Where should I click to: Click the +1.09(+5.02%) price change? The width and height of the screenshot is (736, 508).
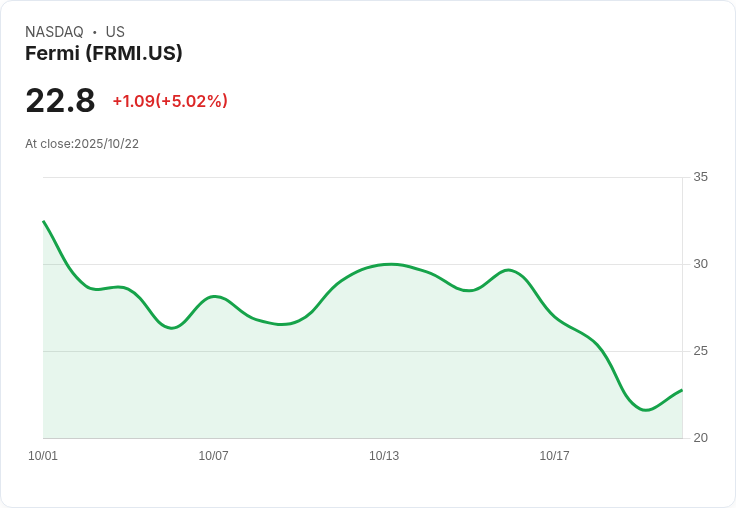click(170, 101)
